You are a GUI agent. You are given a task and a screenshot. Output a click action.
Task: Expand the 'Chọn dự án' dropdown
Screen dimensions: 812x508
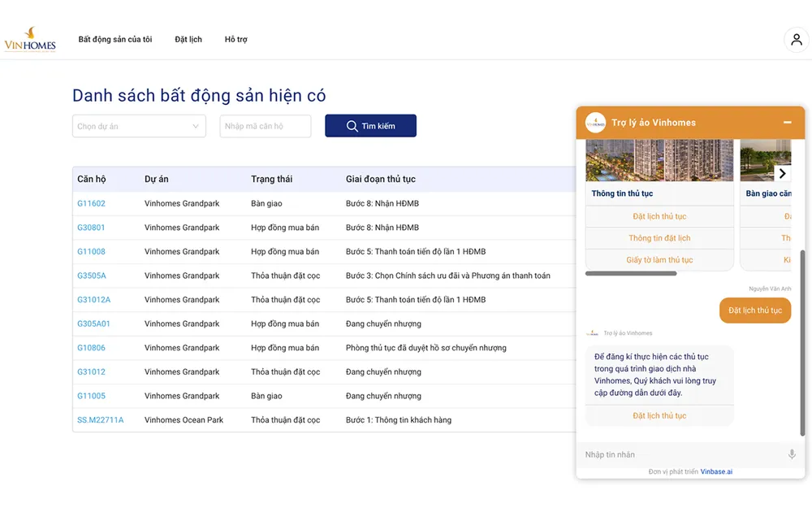click(x=139, y=126)
